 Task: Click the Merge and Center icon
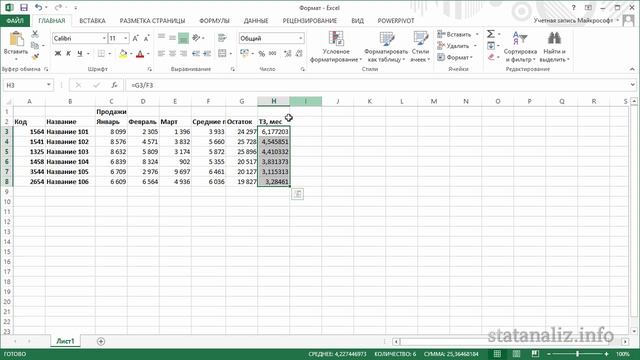(222, 53)
